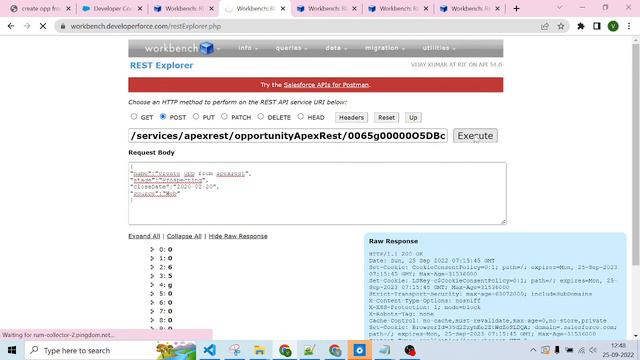Open the network icon in system tray
The height and width of the screenshot is (360, 640).
[581, 350]
